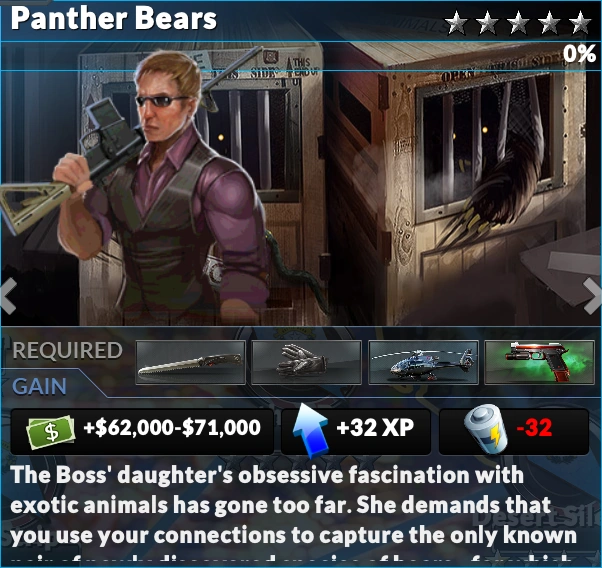602x568 pixels.
Task: Click the serrated knife required item
Action: (190, 362)
